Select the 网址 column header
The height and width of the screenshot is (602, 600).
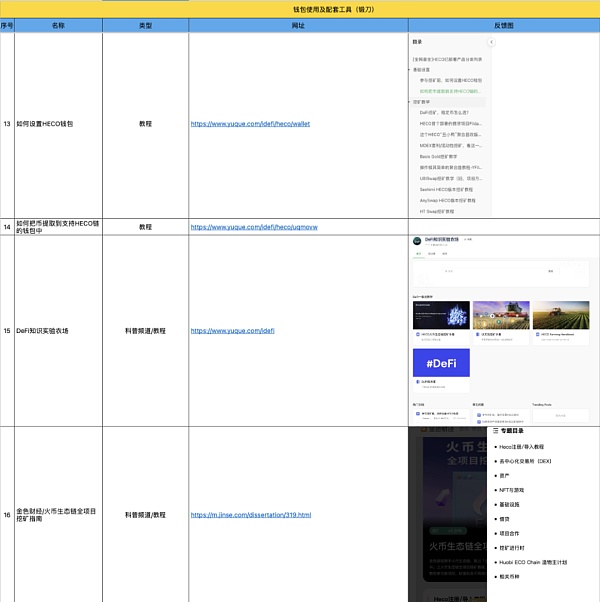(298, 25)
